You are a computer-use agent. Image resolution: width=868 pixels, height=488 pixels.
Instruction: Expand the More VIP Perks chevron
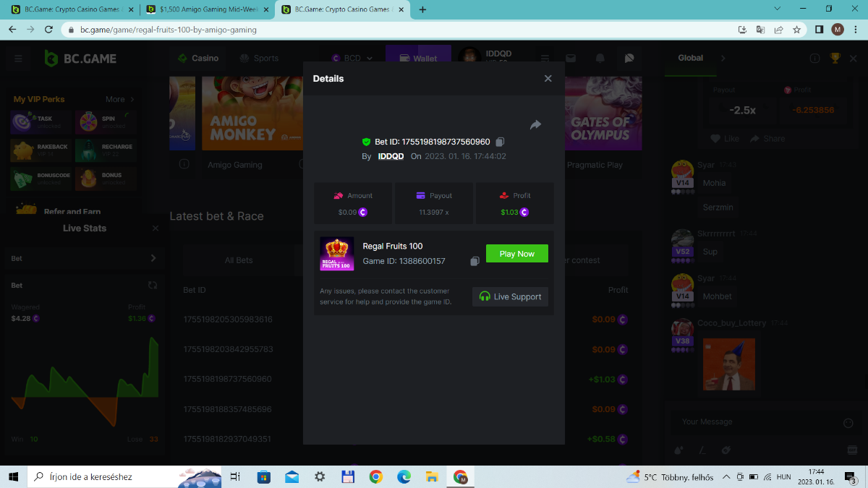(x=132, y=100)
